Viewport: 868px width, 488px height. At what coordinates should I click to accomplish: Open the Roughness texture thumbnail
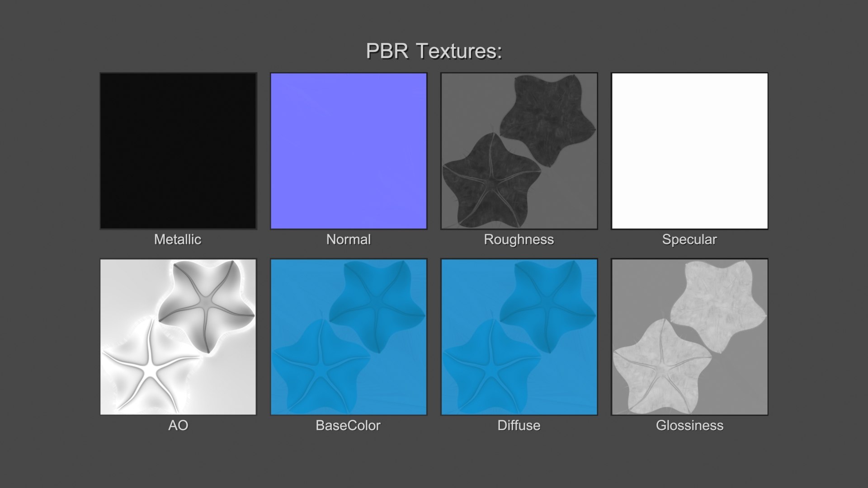click(x=519, y=151)
